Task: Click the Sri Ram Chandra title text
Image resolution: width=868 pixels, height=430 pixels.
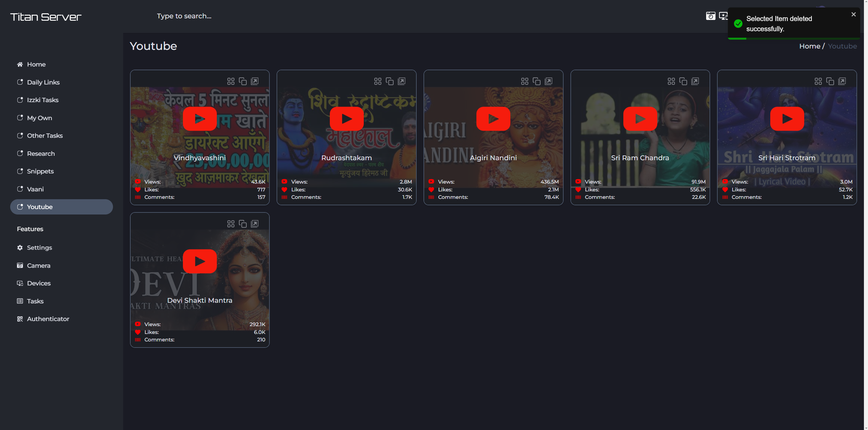Action: [x=640, y=158]
